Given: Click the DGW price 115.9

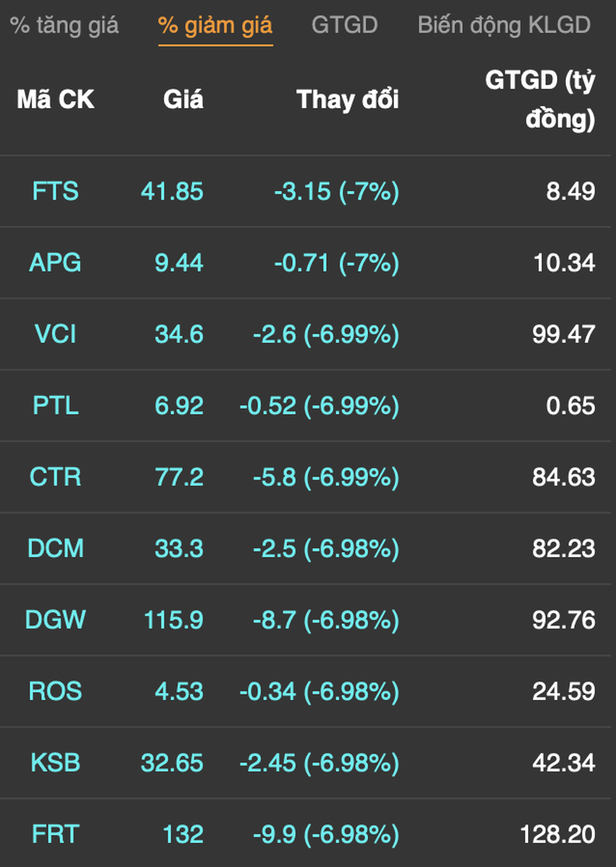Looking at the screenshot, I should [x=173, y=620].
